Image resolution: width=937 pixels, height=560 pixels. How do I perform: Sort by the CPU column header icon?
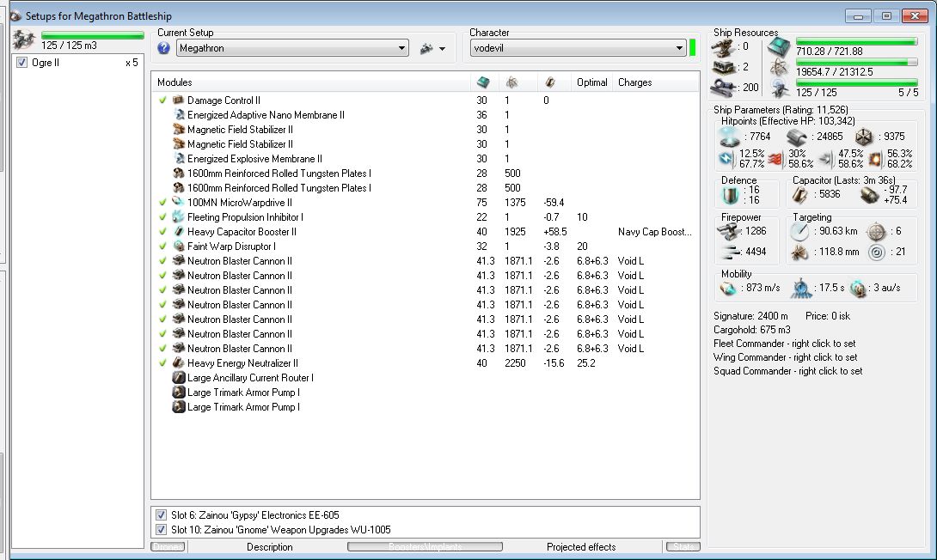(483, 82)
